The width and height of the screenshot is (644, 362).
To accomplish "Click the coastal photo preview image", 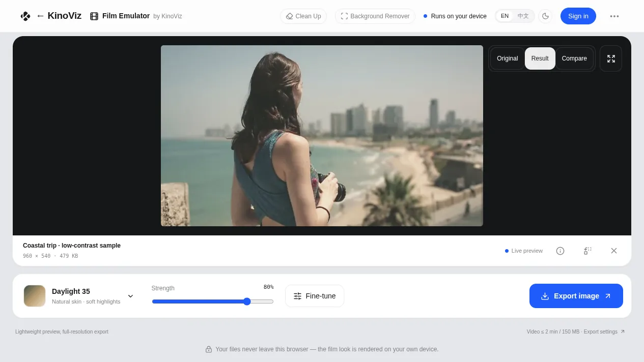I will pyautogui.click(x=322, y=136).
